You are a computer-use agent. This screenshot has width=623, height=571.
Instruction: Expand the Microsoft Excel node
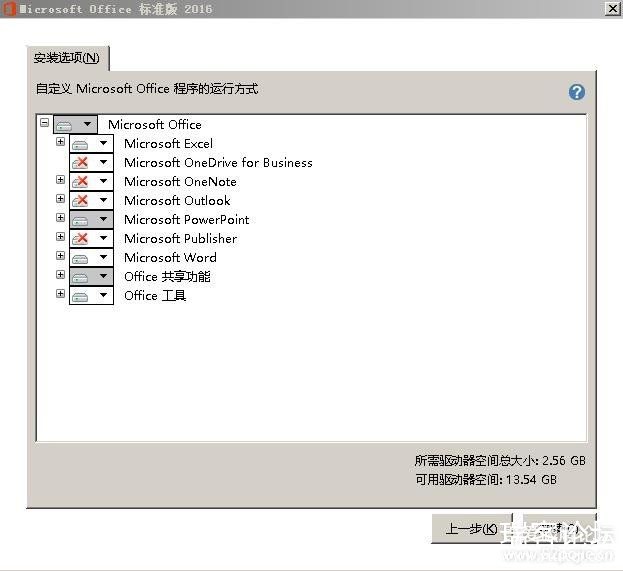[x=60, y=141]
